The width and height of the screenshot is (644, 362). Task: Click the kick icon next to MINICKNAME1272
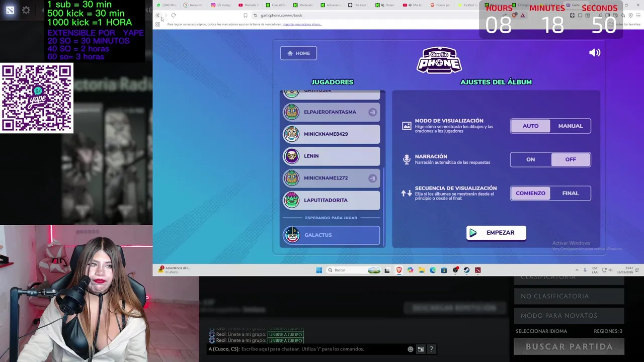click(x=372, y=178)
